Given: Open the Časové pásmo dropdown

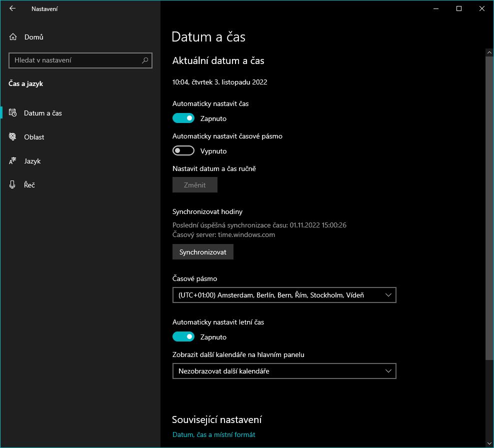Looking at the screenshot, I should [284, 295].
